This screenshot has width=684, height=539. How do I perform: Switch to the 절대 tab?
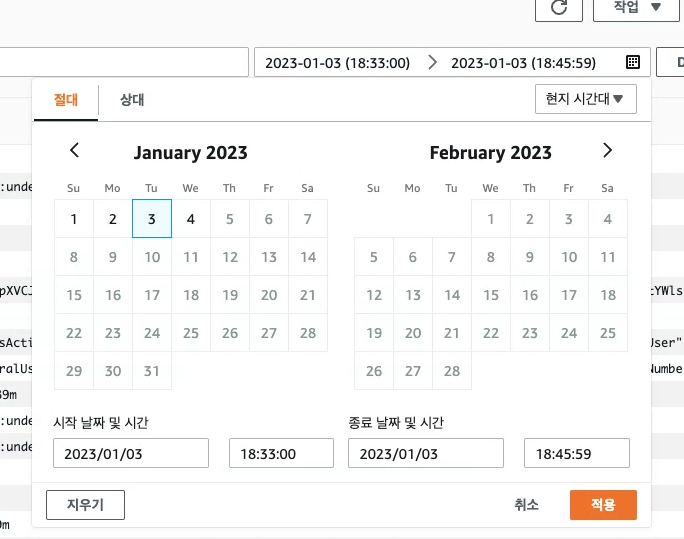click(x=66, y=99)
